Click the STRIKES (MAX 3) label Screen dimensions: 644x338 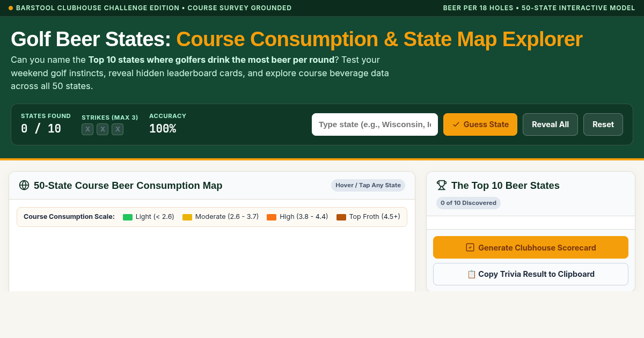click(x=110, y=117)
